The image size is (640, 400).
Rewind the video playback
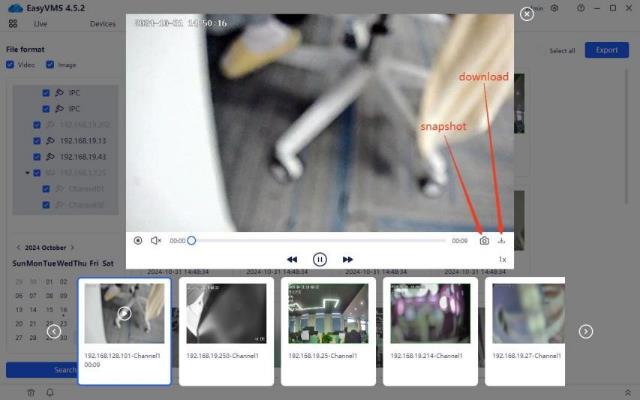[x=292, y=259]
